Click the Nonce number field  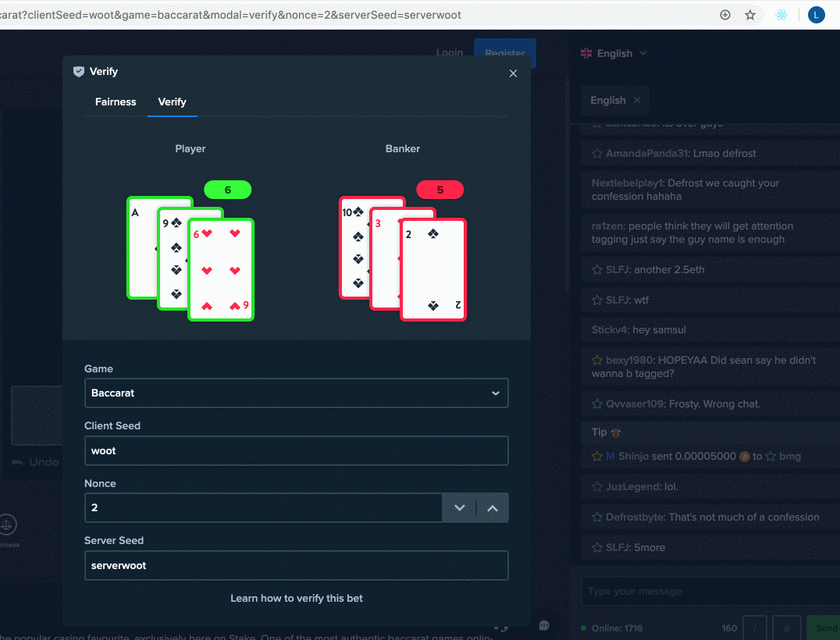263,508
